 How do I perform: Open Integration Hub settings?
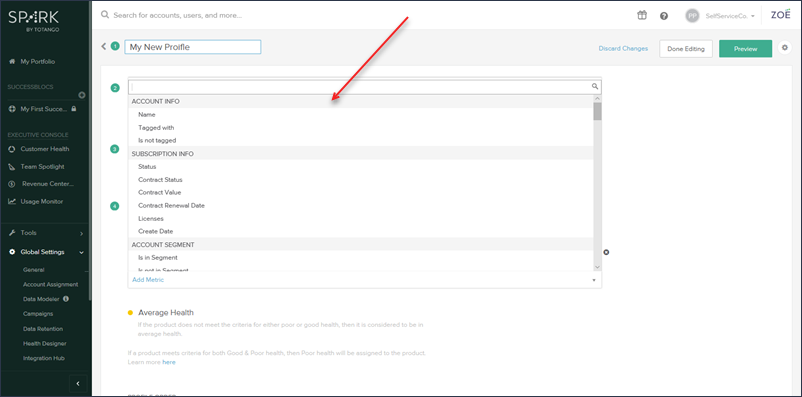(x=43, y=359)
